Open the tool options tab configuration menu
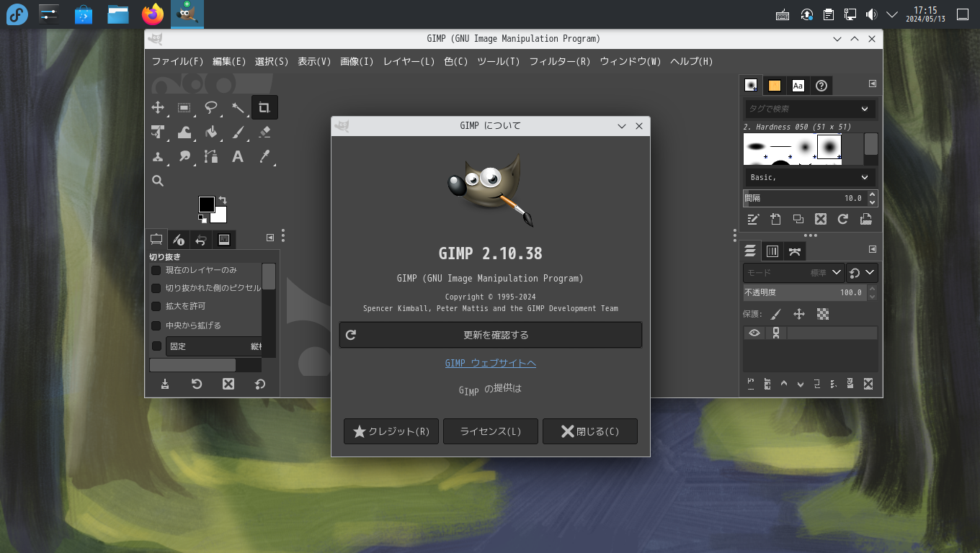Viewport: 980px width, 553px height. pos(270,238)
